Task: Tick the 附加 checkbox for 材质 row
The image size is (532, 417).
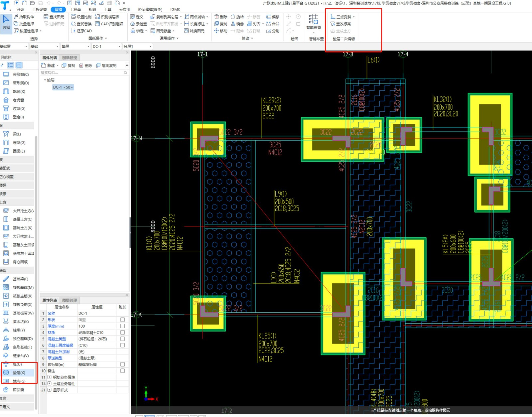Action: click(122, 332)
